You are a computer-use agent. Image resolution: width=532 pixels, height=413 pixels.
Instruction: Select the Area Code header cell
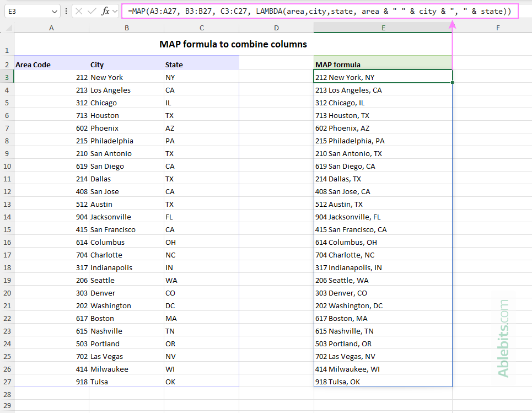[51, 65]
